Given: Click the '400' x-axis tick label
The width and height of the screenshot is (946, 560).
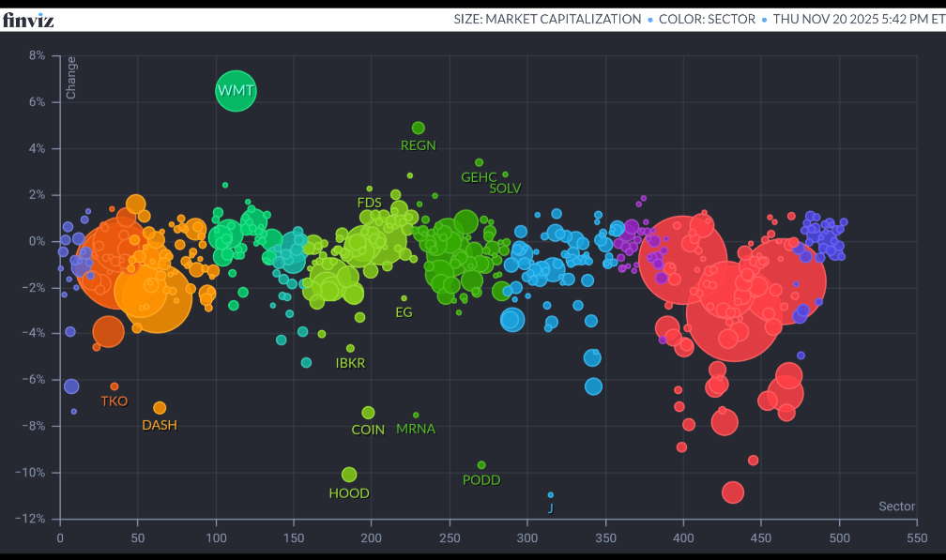Looking at the screenshot, I should [x=683, y=538].
